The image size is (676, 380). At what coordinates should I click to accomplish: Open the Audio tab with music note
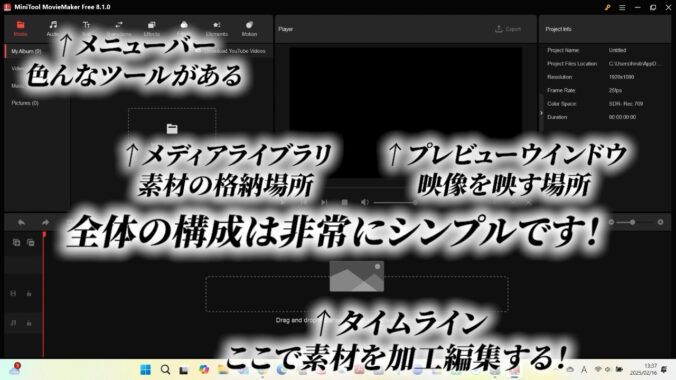[x=53, y=28]
